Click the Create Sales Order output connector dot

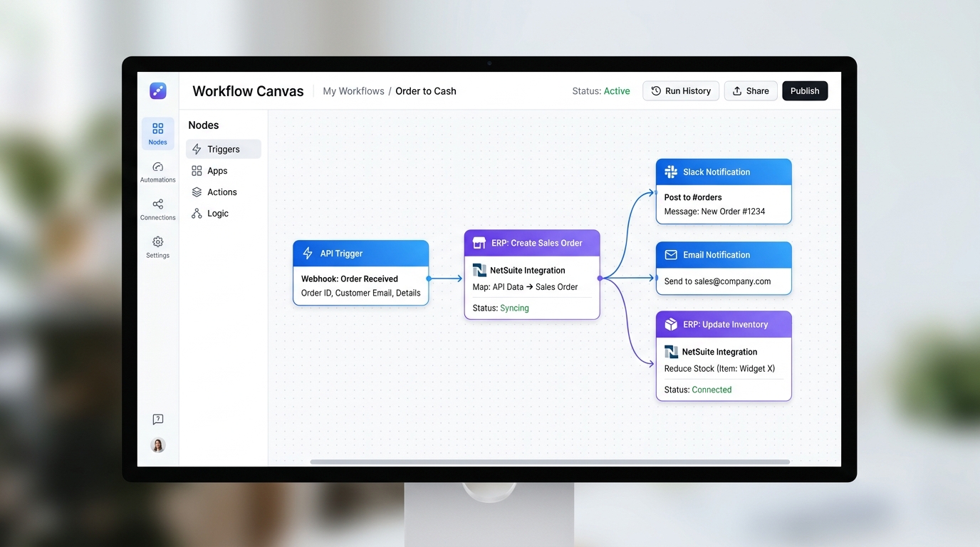(600, 278)
